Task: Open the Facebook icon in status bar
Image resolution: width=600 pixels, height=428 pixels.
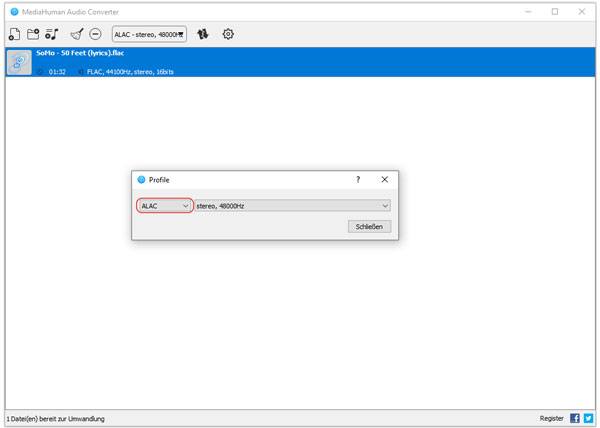Action: 575,418
